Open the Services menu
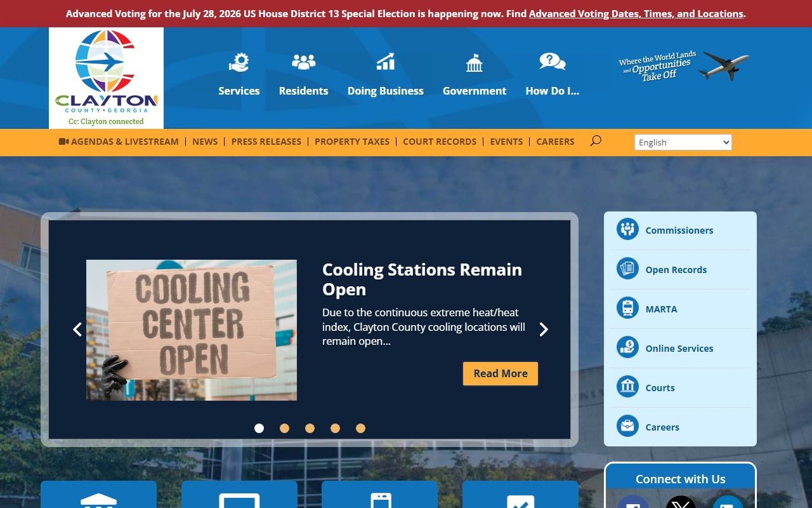Screen dimensions: 812x508 click(239, 91)
